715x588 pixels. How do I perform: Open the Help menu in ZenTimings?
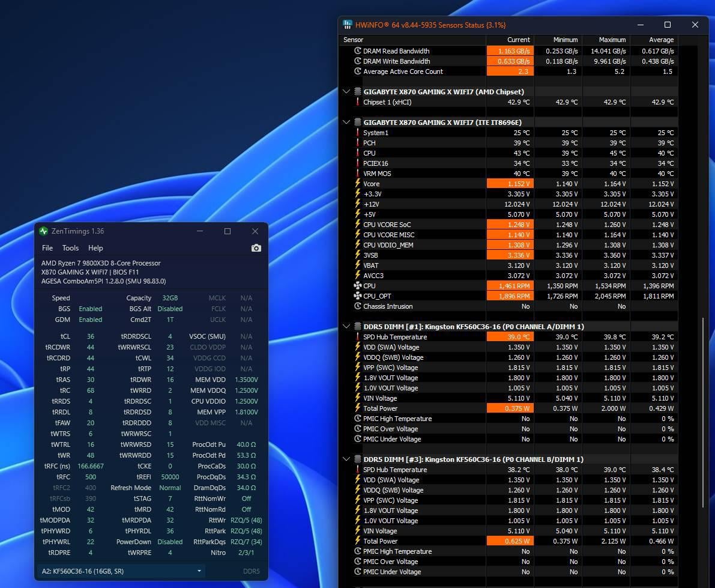[95, 248]
